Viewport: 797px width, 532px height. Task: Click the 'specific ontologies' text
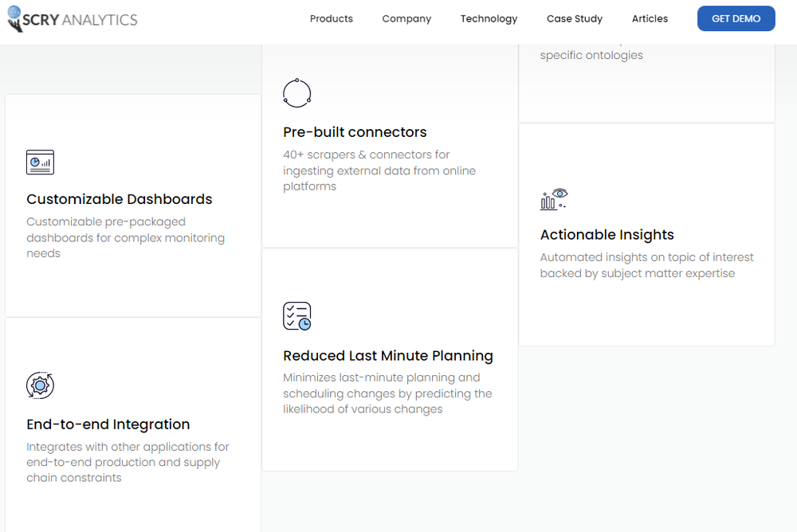(x=591, y=56)
